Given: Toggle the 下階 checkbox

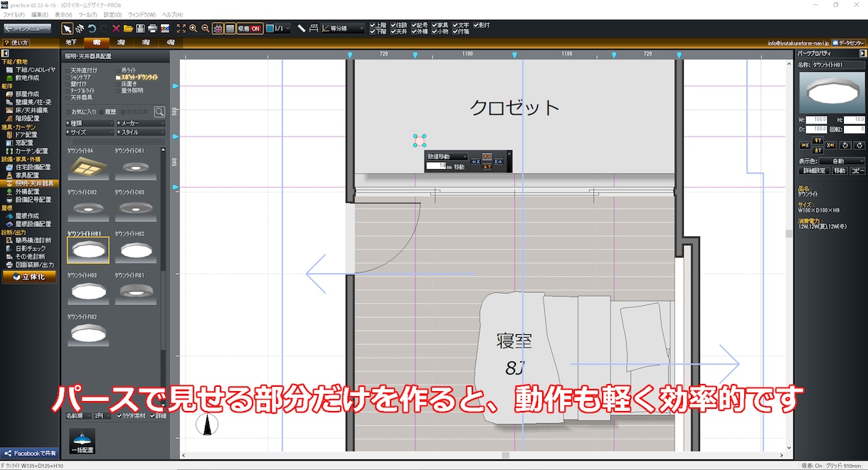Looking at the screenshot, I should pyautogui.click(x=373, y=32).
